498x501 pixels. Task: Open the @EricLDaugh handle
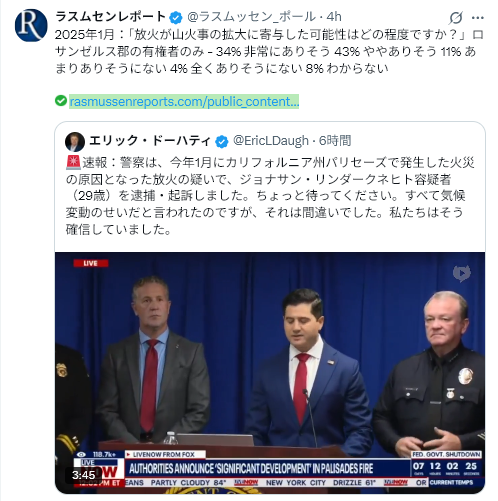[271, 141]
